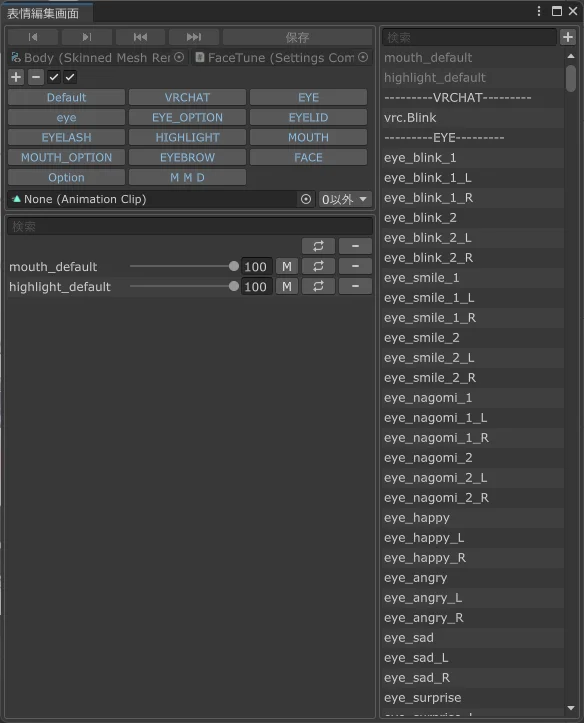Click the 保存 save button

(297, 37)
